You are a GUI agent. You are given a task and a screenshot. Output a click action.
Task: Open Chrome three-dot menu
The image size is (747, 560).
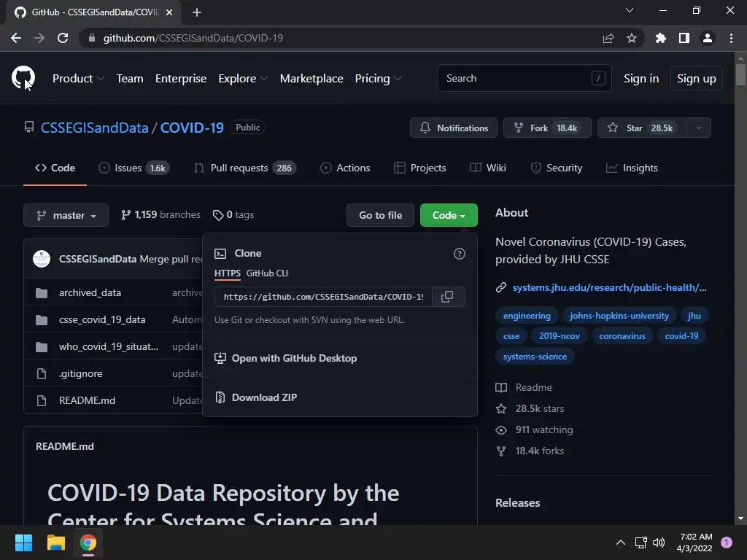coord(731,38)
